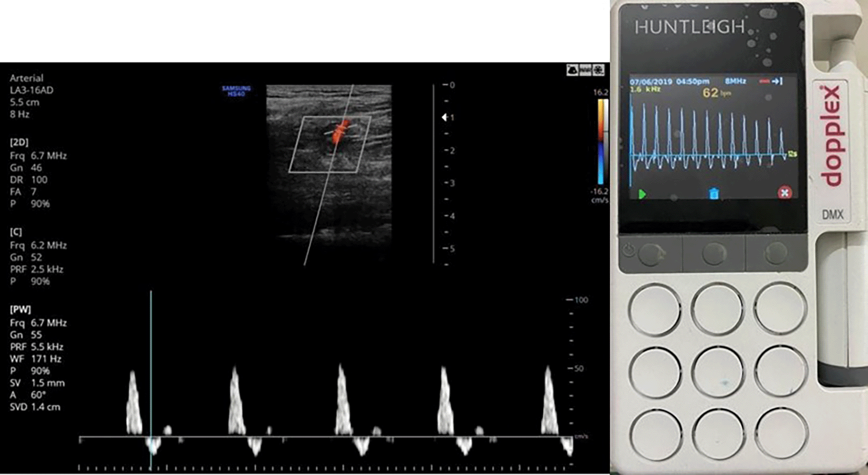The height and width of the screenshot is (475, 868).
Task: Click the '16.2' upper velocity limit
Action: tap(600, 93)
